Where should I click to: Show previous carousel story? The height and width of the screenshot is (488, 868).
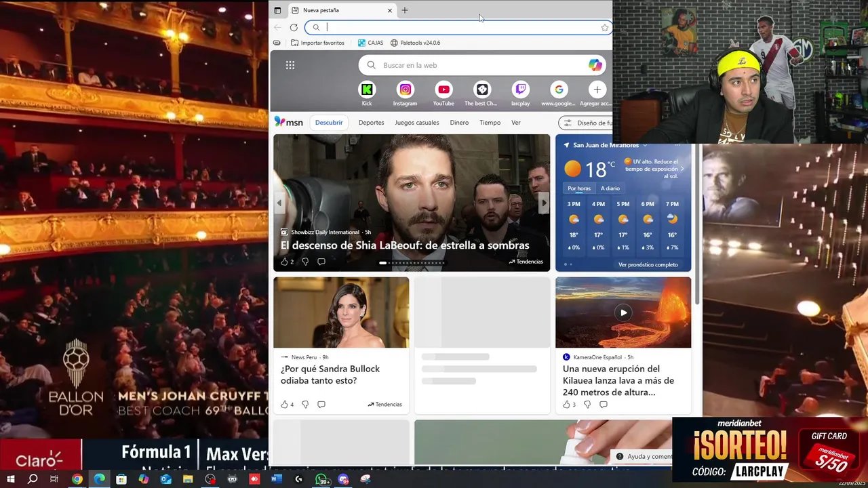[279, 203]
